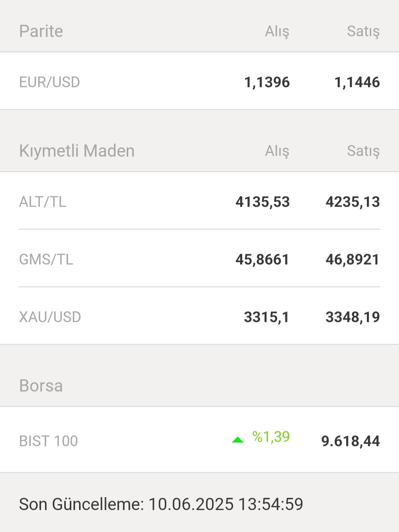The image size is (399, 532).
Task: Click GMS/TL sell value 46,8921
Action: tap(353, 260)
